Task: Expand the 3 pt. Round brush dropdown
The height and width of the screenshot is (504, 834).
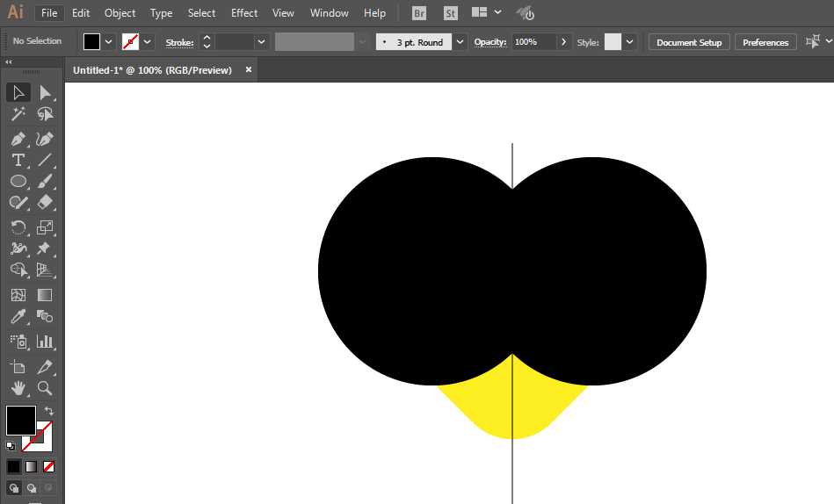Action: 461,42
